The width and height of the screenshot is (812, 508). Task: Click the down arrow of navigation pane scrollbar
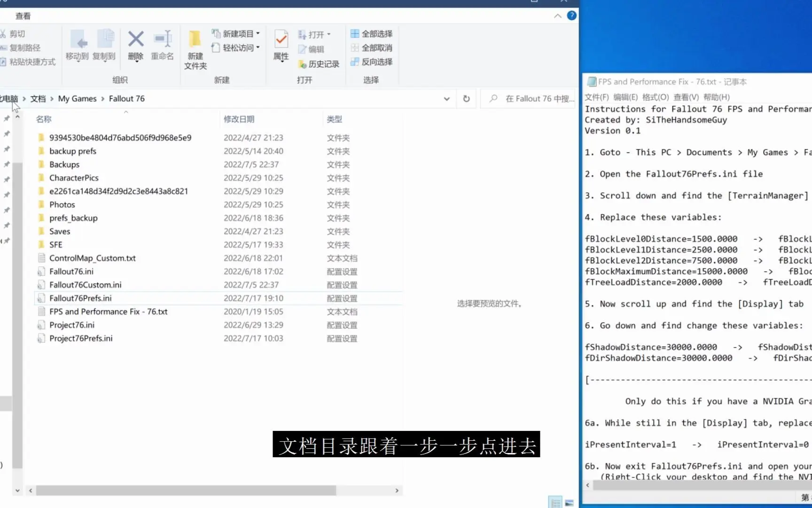[17, 490]
